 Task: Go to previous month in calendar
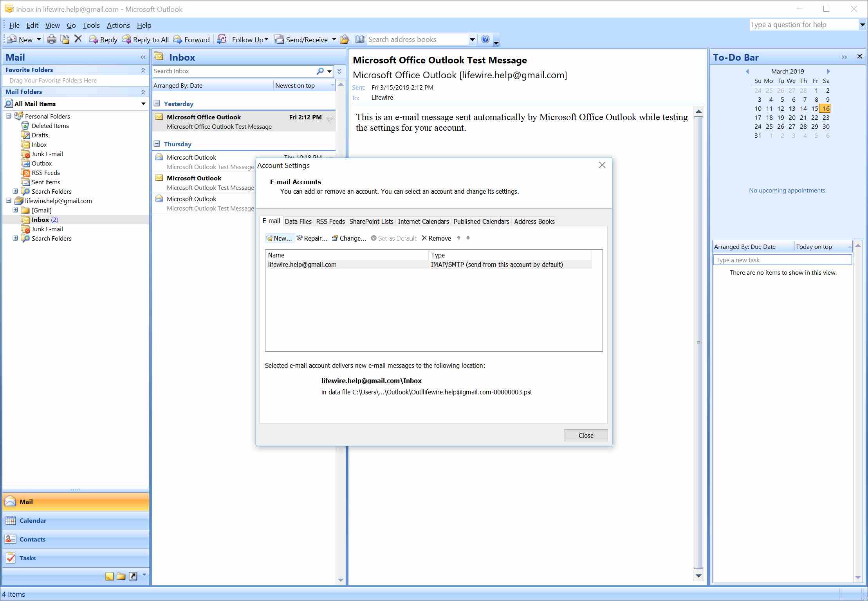coord(747,71)
